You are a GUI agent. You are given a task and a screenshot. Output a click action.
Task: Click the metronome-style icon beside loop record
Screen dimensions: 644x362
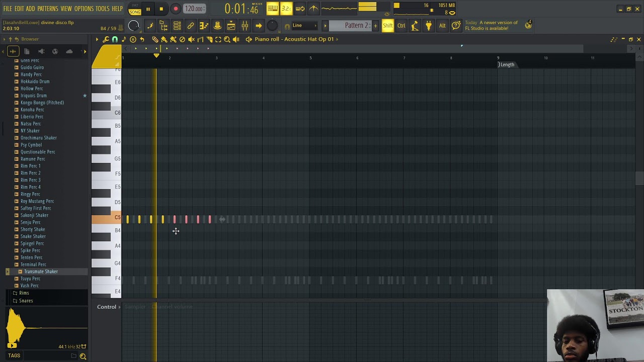(x=313, y=9)
